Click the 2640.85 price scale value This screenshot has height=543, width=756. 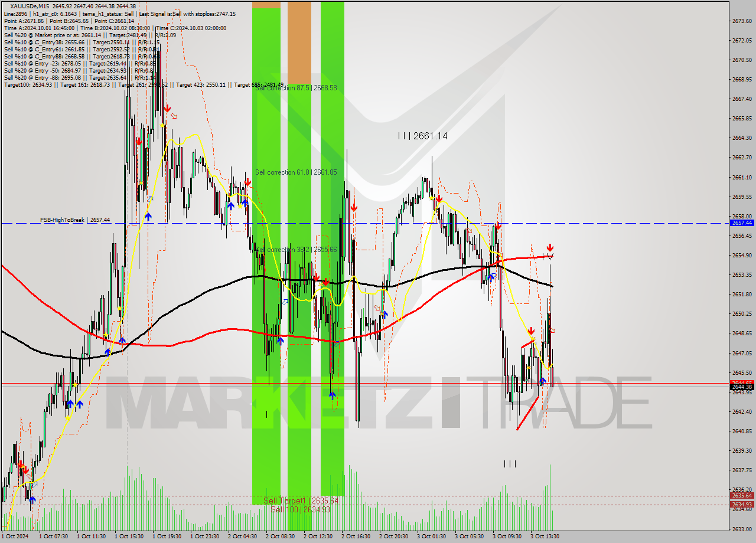coord(742,431)
